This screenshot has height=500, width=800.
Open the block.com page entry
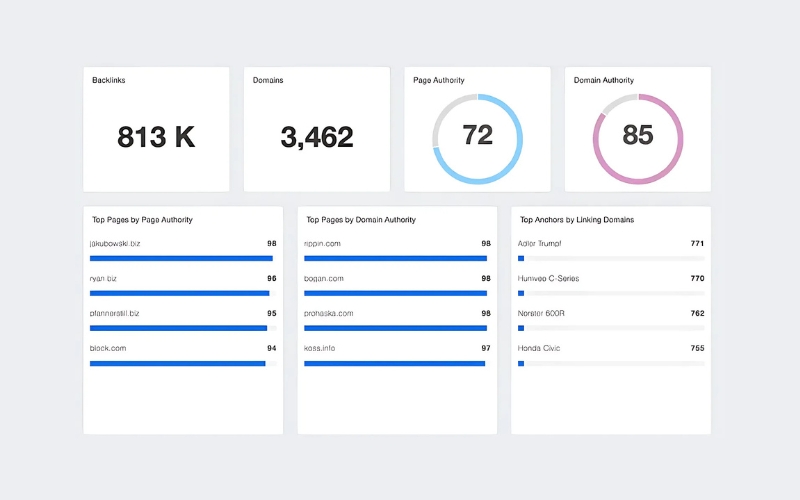[x=108, y=348]
